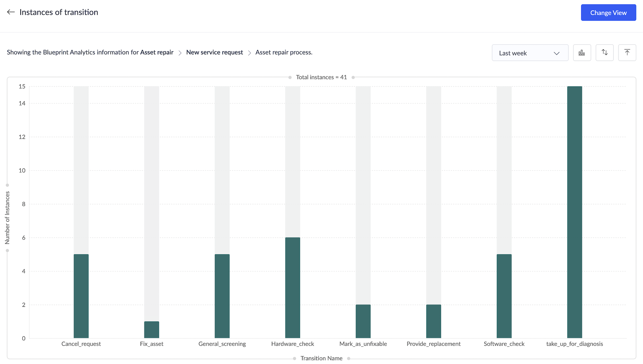This screenshot has height=364, width=643.
Task: Click the Provide_replacement bar
Action: [433, 321]
